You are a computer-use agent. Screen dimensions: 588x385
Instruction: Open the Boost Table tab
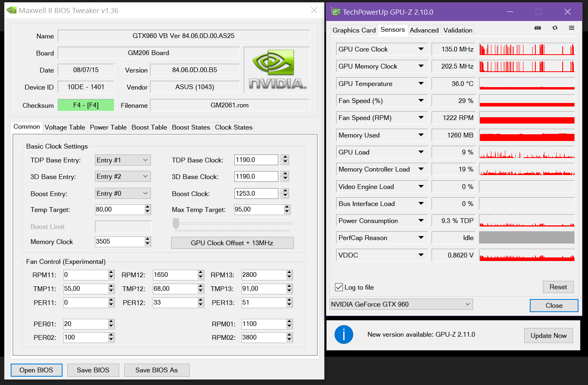click(x=149, y=127)
